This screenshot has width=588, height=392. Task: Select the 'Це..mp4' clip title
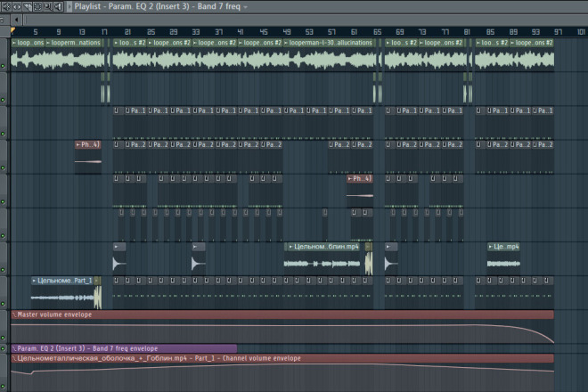click(x=506, y=247)
